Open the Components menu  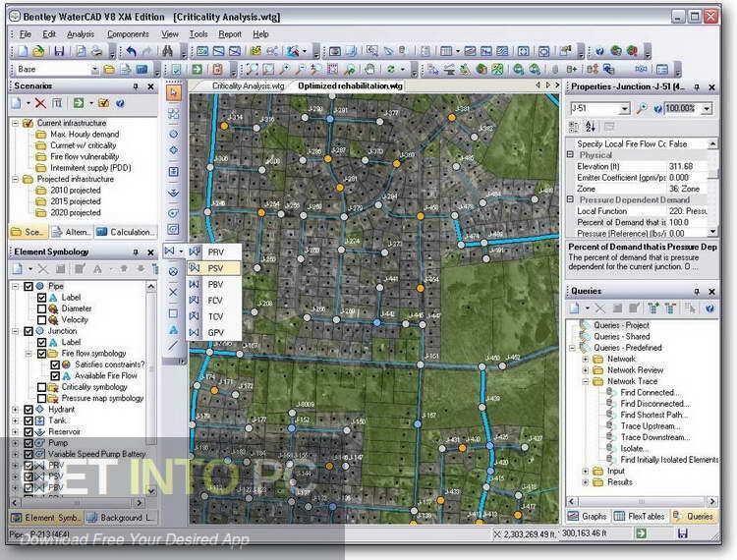[x=128, y=34]
